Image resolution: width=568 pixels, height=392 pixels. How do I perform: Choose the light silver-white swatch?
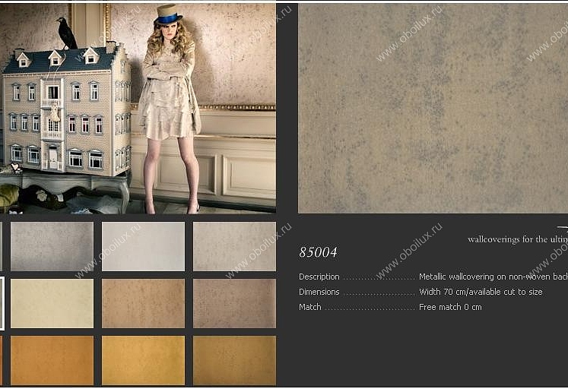pos(143,246)
